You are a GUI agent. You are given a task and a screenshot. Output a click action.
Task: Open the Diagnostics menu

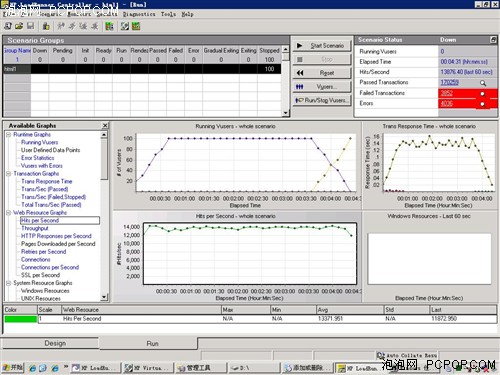[139, 14]
